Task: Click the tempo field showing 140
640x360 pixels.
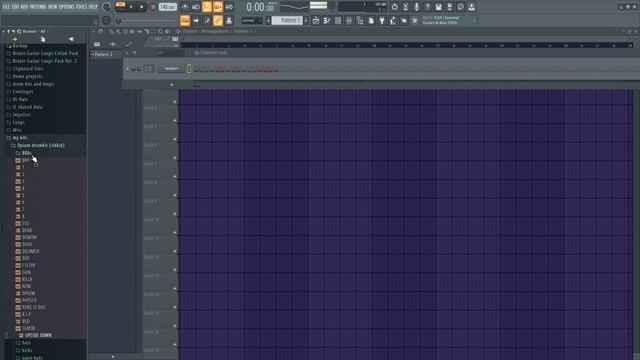Action: click(168, 7)
